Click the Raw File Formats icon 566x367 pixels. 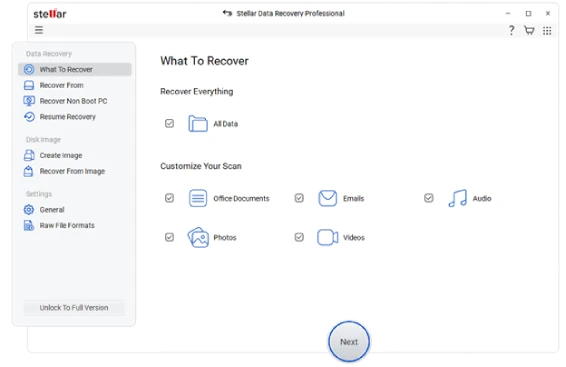pos(29,226)
